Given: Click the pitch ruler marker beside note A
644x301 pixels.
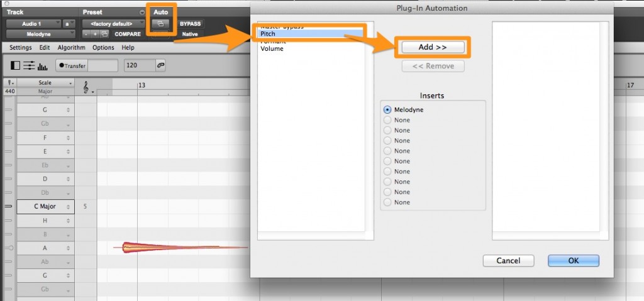Looking at the screenshot, I should (x=9, y=248).
